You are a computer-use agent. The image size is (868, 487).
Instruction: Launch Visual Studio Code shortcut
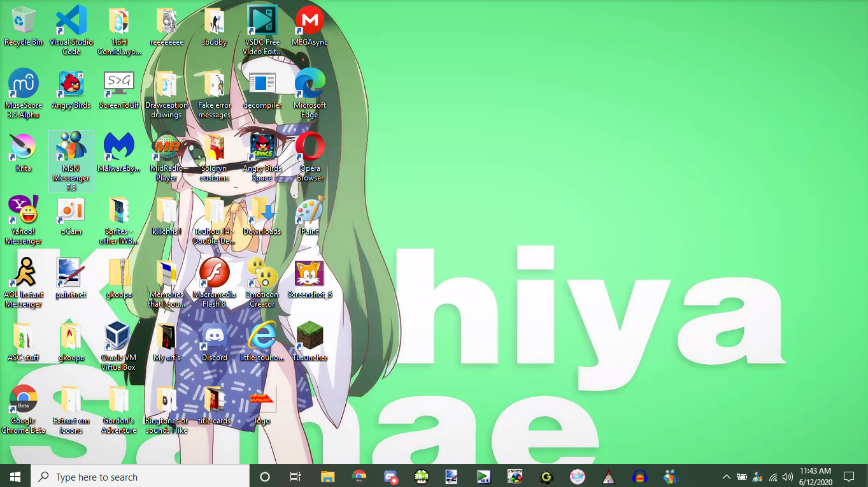(71, 31)
